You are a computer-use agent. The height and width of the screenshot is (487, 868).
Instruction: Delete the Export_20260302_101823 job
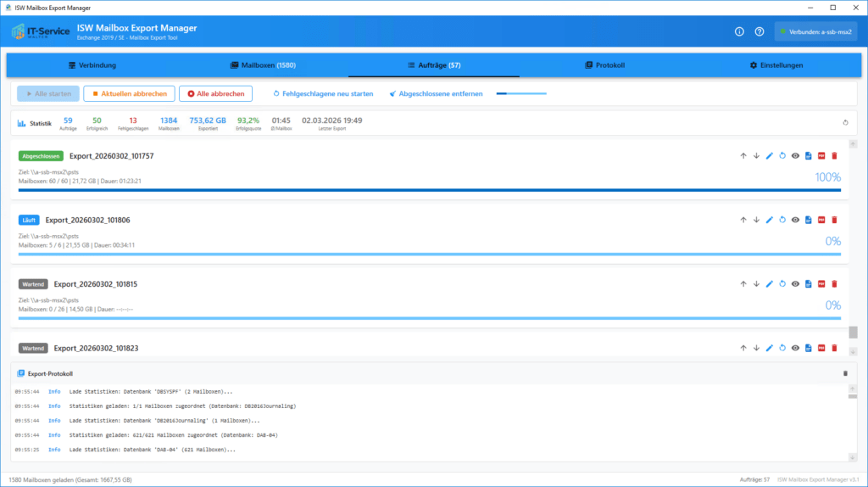(x=834, y=349)
